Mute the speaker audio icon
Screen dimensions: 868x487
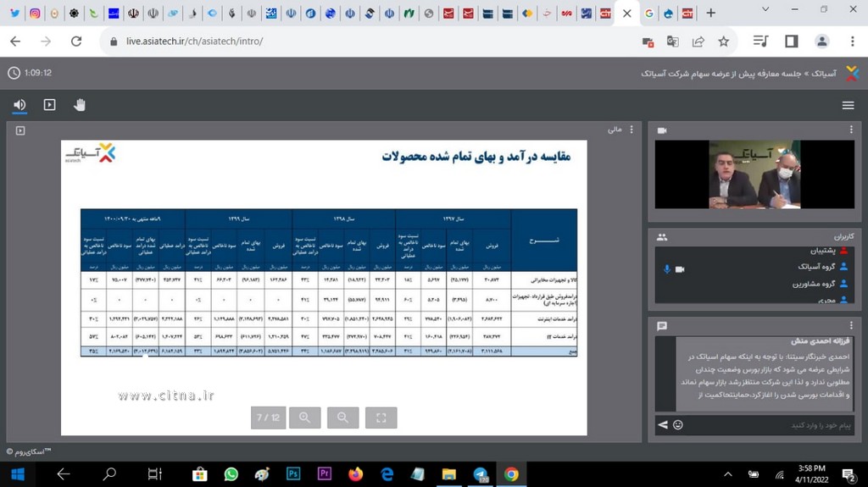(x=19, y=105)
